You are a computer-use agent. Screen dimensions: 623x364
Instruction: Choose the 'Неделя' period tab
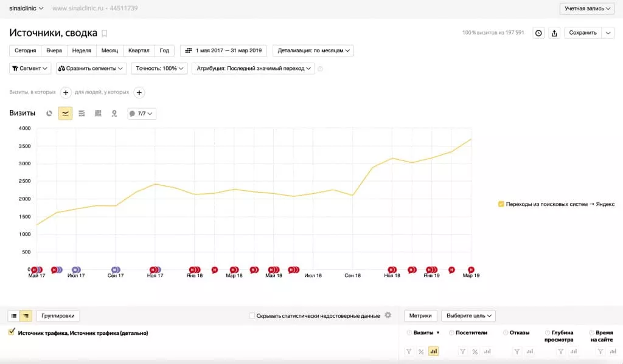81,50
